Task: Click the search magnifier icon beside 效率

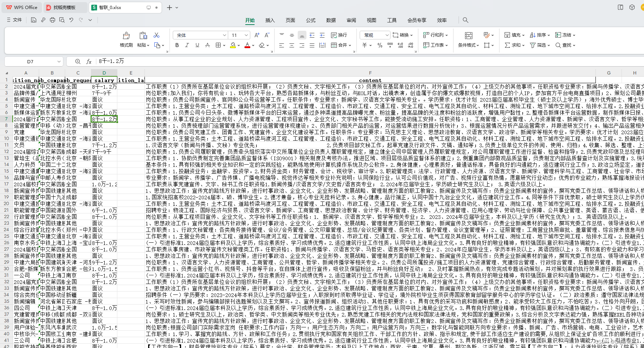Action: [x=465, y=20]
